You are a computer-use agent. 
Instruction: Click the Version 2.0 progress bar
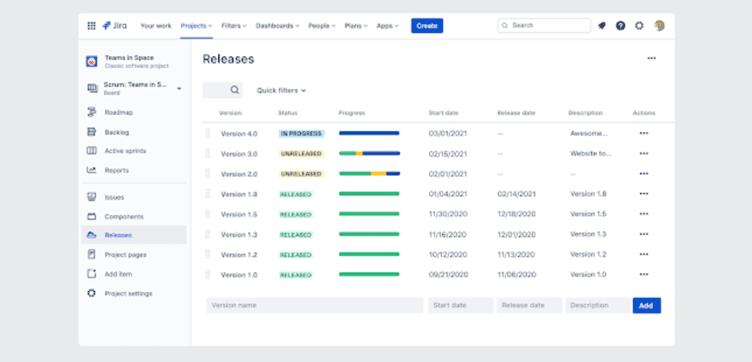click(369, 174)
